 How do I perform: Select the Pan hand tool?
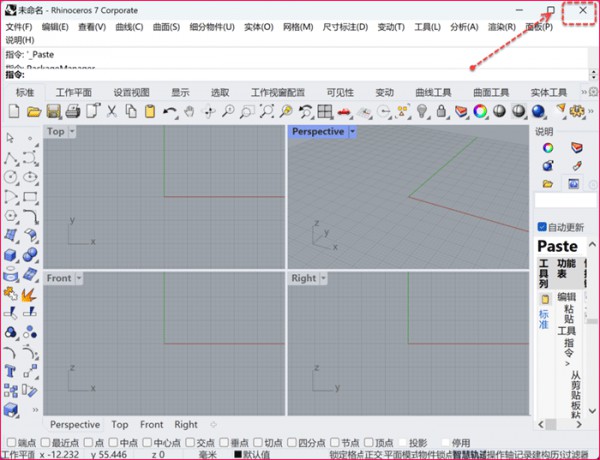pos(189,111)
